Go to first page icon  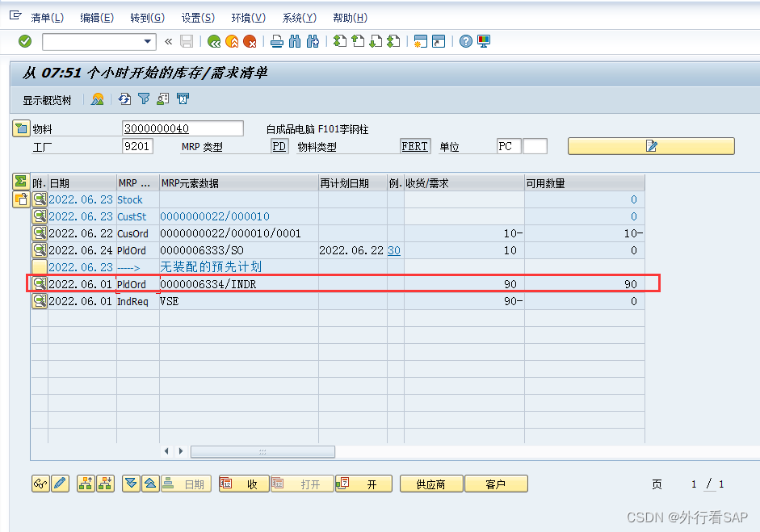[340, 42]
